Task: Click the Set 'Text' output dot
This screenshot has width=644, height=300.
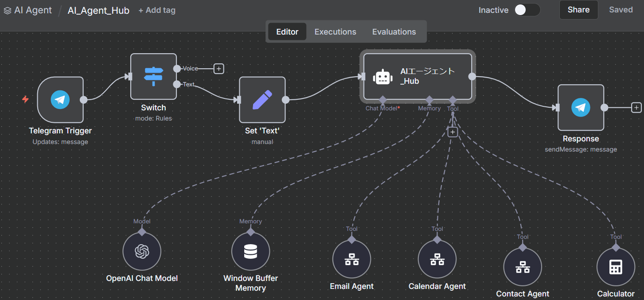Action: (x=285, y=100)
